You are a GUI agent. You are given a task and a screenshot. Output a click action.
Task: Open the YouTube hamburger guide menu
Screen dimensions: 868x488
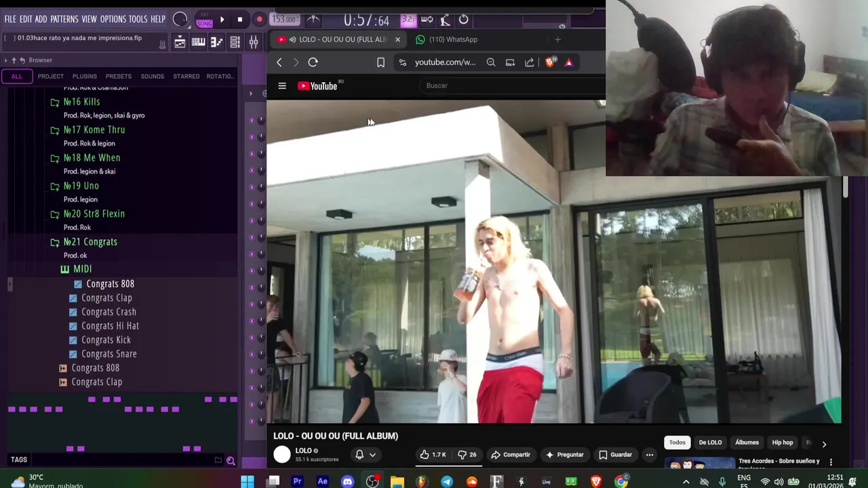[282, 86]
